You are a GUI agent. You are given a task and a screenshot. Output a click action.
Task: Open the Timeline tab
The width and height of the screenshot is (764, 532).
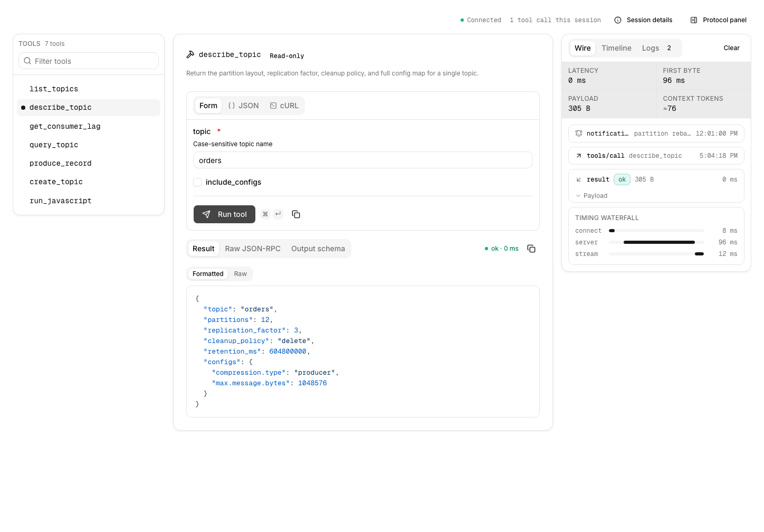pyautogui.click(x=616, y=48)
